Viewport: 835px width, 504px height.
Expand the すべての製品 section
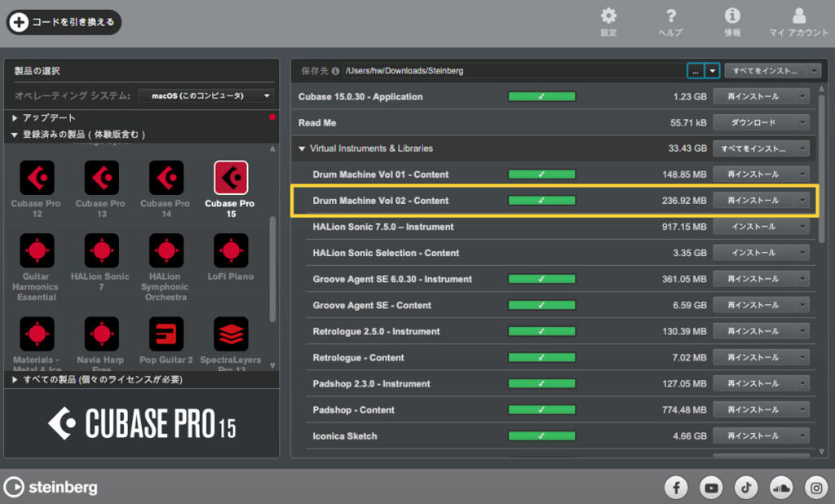point(15,380)
